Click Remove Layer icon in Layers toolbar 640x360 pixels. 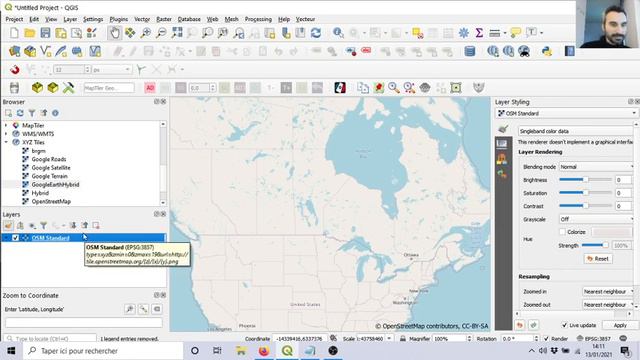point(96,225)
